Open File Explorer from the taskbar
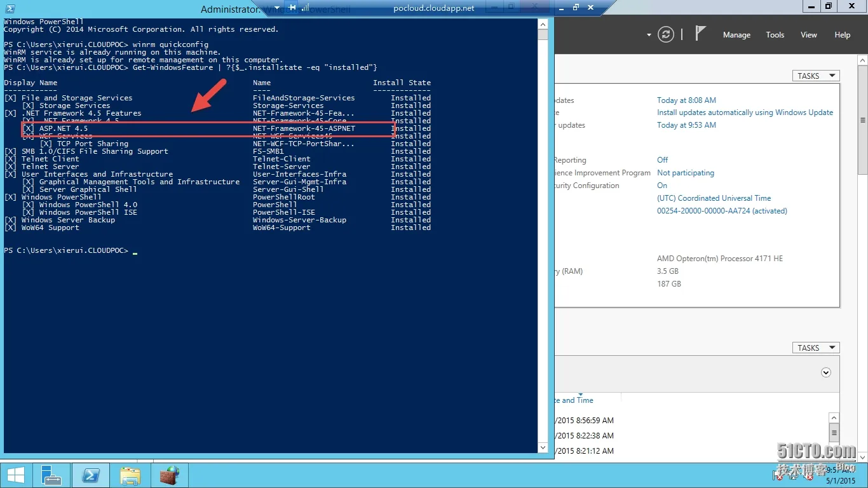Image resolution: width=868 pixels, height=488 pixels. tap(130, 475)
